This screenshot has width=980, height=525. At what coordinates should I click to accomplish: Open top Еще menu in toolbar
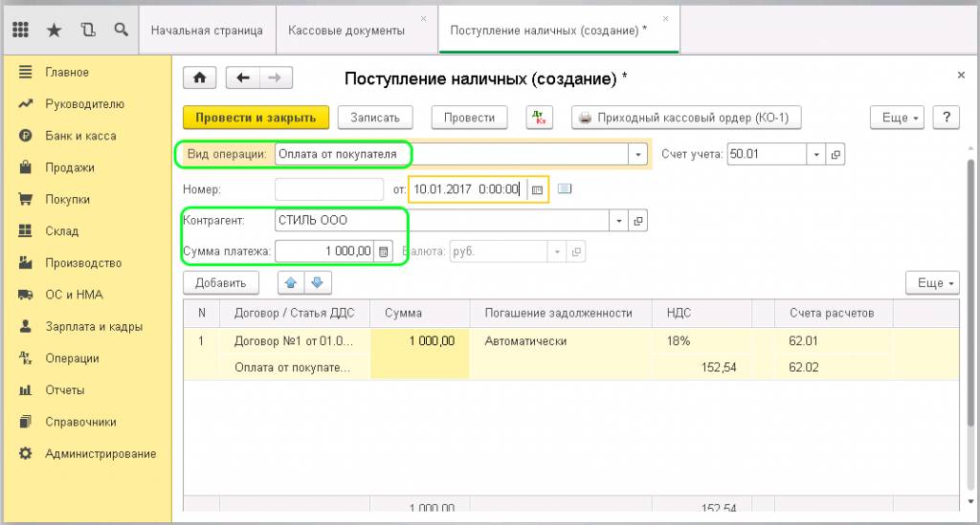(x=897, y=118)
